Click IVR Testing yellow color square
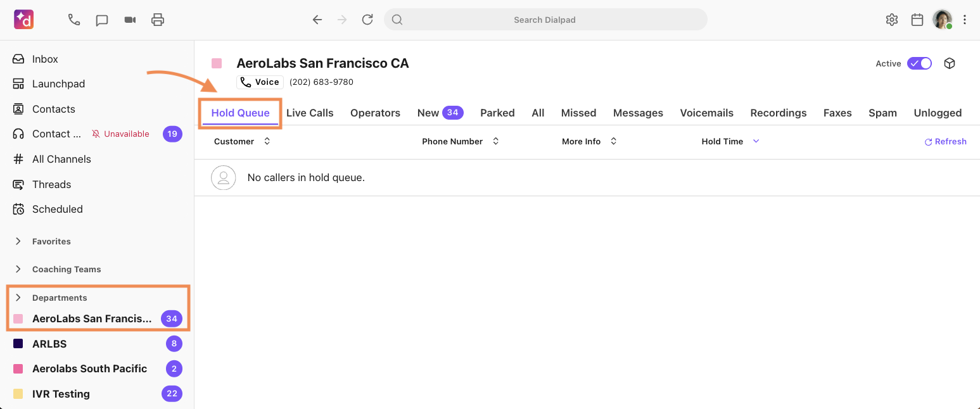The height and width of the screenshot is (409, 980). coord(18,394)
